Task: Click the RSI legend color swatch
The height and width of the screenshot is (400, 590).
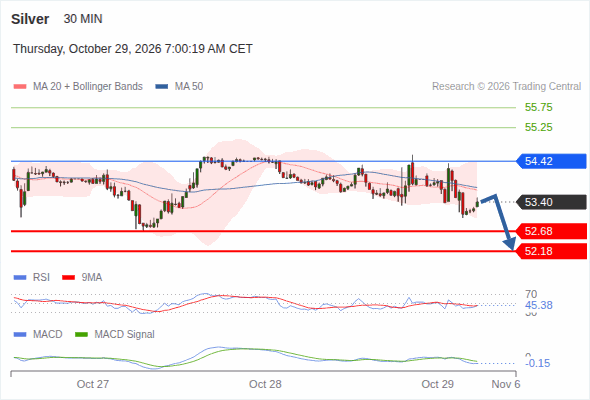Action: point(20,278)
